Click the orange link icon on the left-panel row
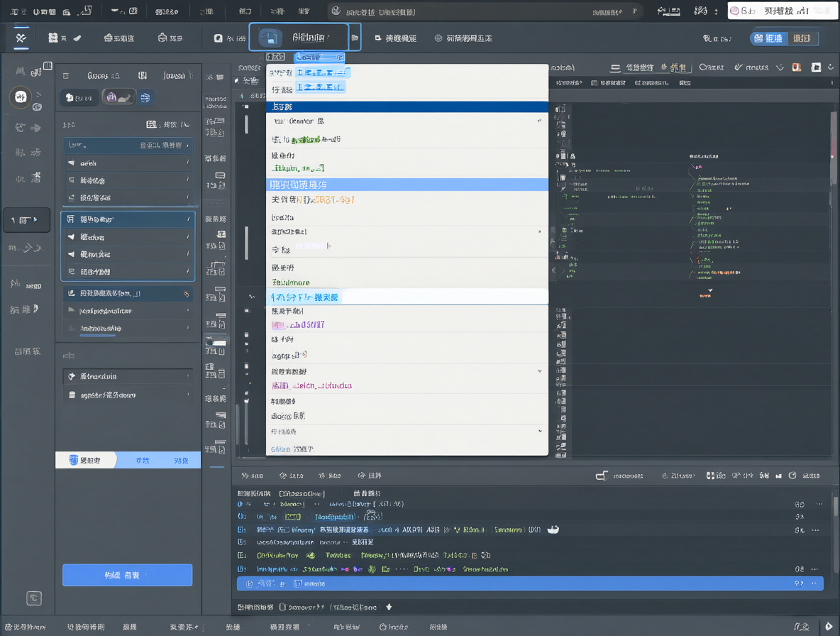840x636 pixels. coord(187,294)
